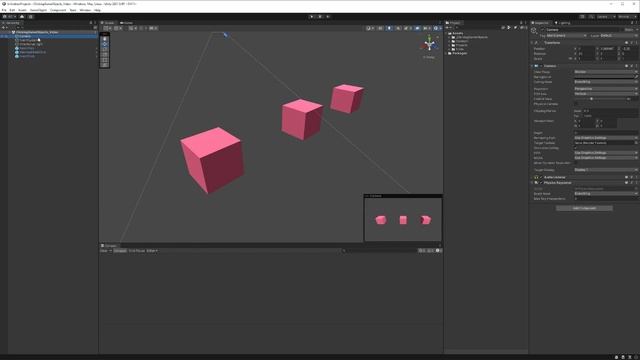Toggle hidden objects visibility in Scene toolbar
This screenshot has height=360, width=640.
click(417, 28)
